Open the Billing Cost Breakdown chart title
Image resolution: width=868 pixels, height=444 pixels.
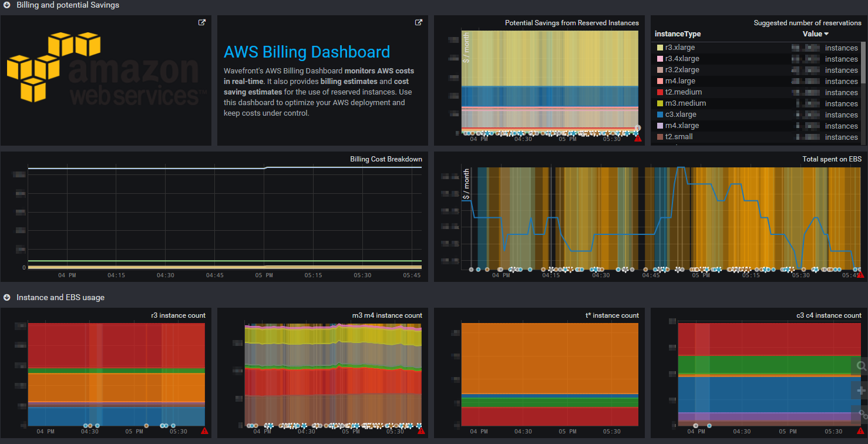tap(386, 159)
